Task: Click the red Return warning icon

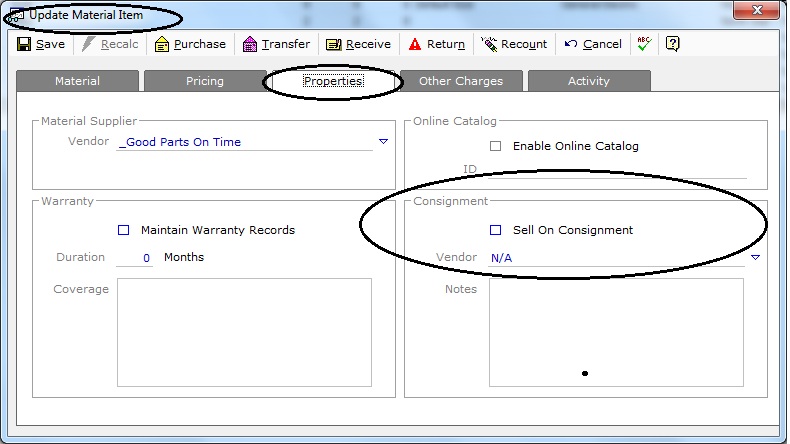Action: point(414,44)
